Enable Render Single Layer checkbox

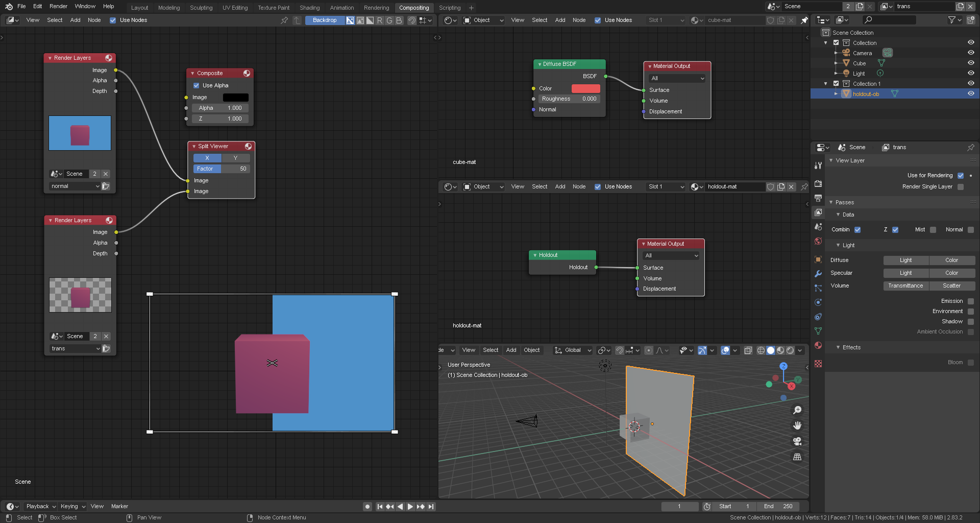tap(961, 187)
